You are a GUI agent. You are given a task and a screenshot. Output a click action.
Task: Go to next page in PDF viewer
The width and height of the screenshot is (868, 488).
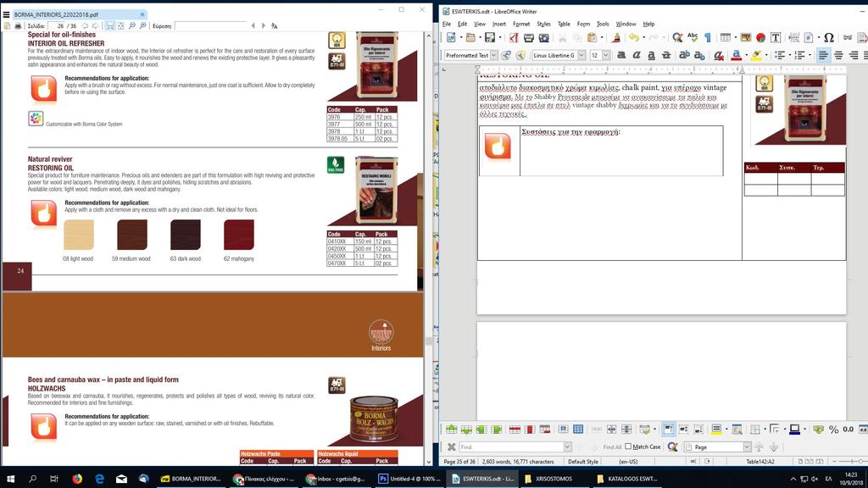[95, 26]
